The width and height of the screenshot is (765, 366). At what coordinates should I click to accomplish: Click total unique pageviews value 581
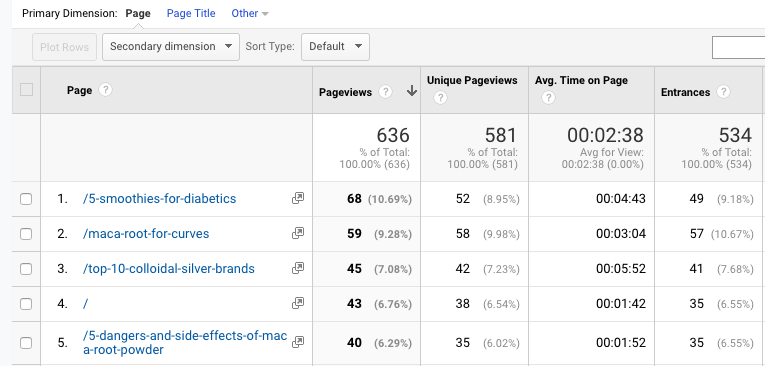(501, 135)
